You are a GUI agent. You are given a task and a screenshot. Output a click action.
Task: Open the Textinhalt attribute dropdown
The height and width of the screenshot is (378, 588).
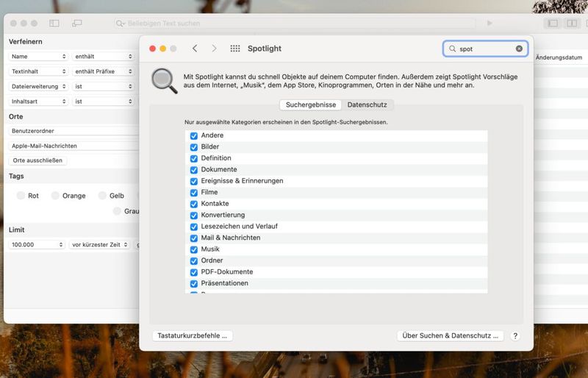click(x=38, y=71)
